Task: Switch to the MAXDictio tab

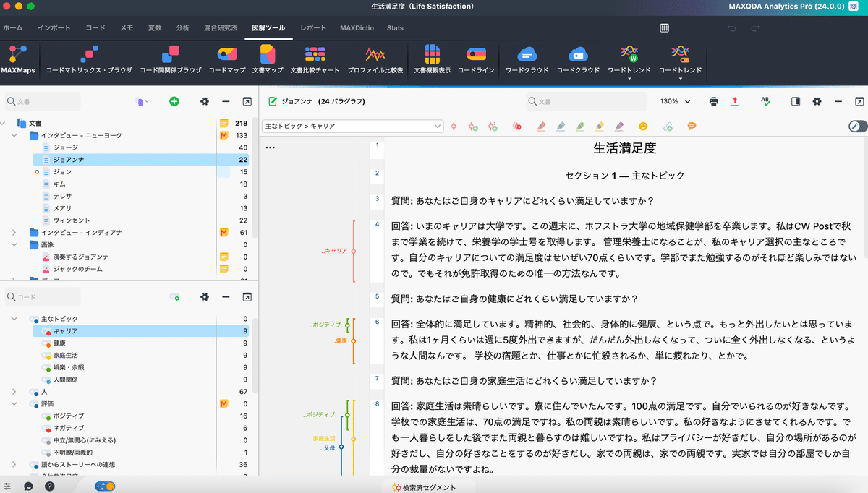Action: (357, 28)
